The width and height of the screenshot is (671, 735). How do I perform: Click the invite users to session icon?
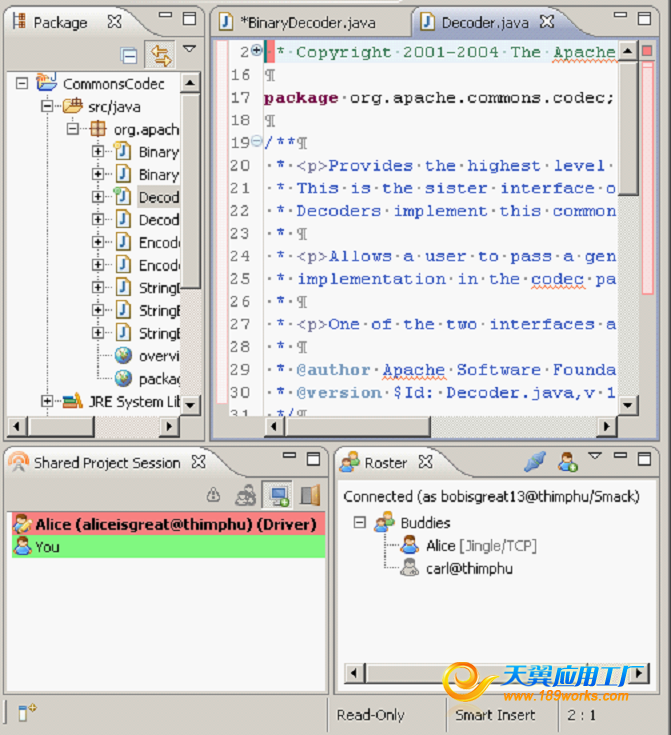coord(245,495)
